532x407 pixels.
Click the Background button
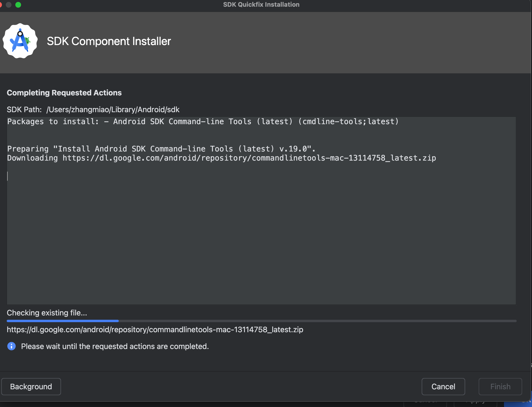tap(31, 386)
